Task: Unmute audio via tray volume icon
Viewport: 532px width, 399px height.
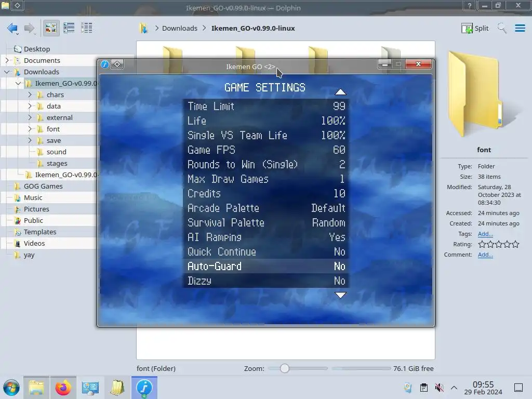Action: [x=439, y=388]
